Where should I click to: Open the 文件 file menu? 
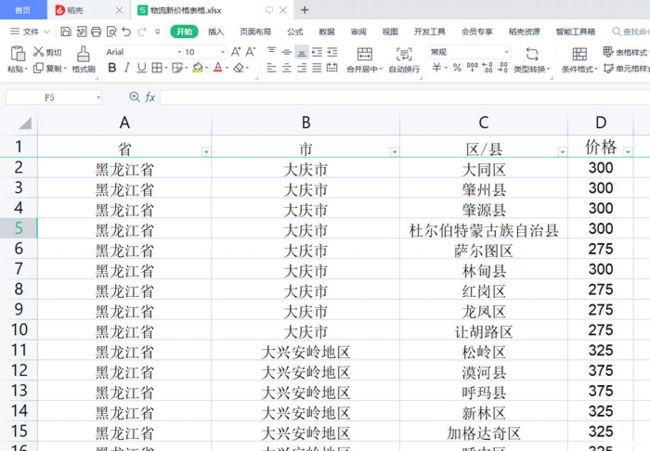[x=29, y=32]
